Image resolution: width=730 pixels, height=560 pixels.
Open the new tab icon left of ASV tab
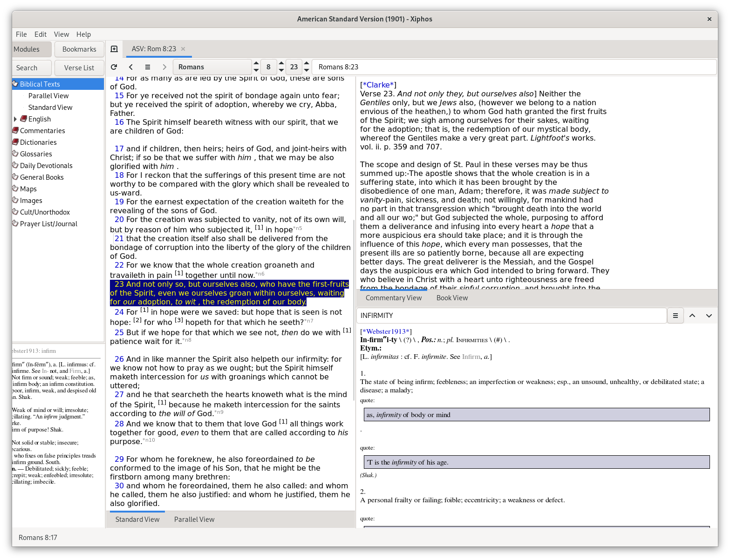click(114, 48)
